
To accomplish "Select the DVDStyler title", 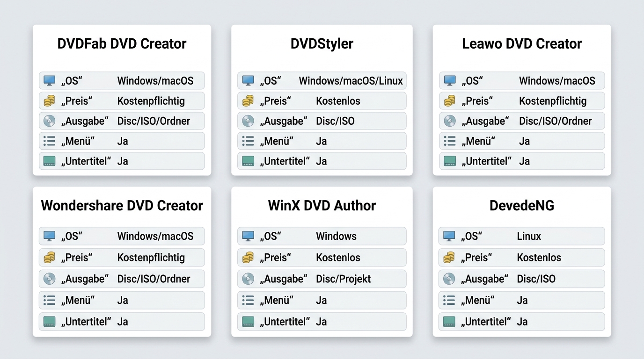I will pyautogui.click(x=322, y=43).
